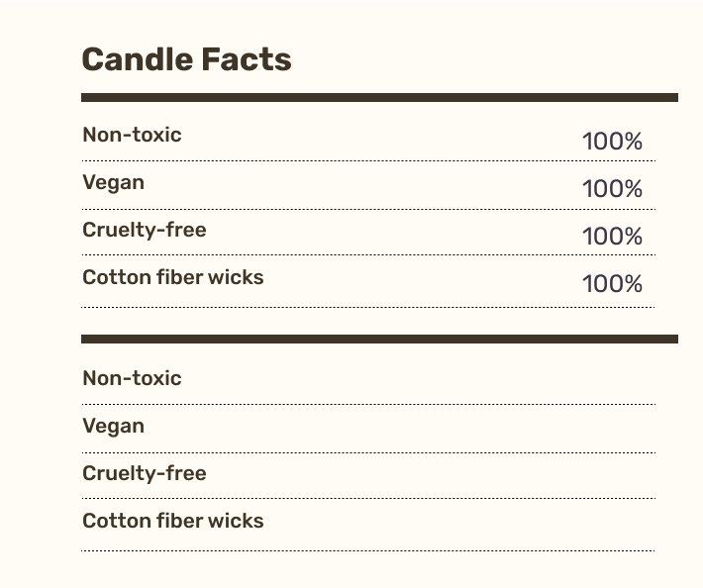
Task: Select Vegan label in the 100% row
Action: tap(114, 183)
